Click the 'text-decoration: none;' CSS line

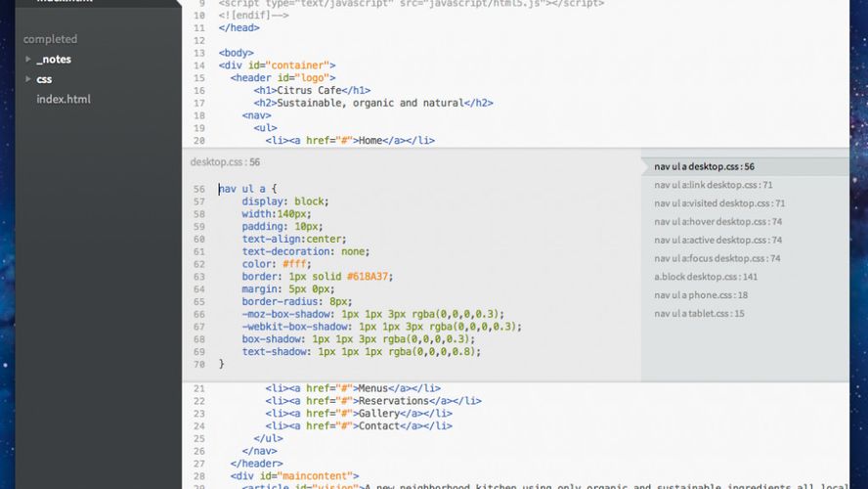click(306, 251)
